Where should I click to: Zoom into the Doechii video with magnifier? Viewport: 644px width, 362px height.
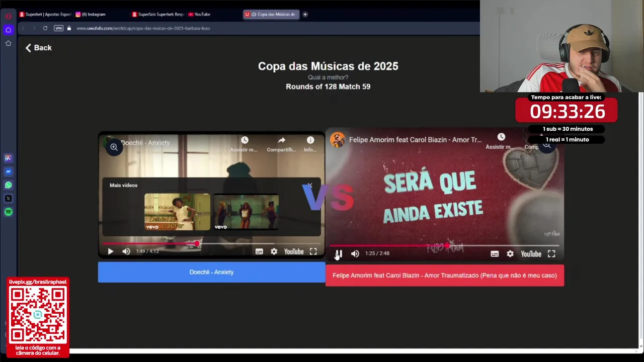[x=114, y=147]
